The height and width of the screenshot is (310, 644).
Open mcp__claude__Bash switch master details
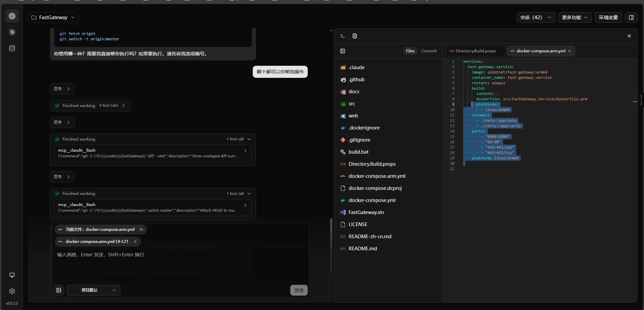[153, 207]
